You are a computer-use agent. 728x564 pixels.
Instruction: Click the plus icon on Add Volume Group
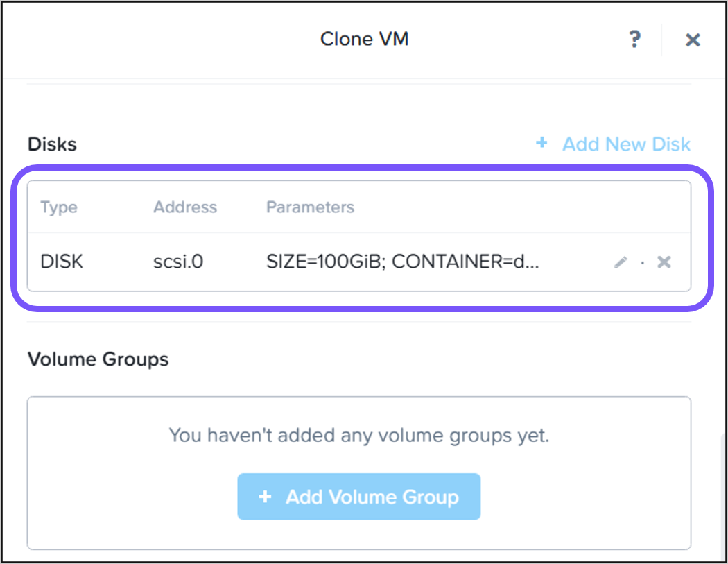coord(264,497)
